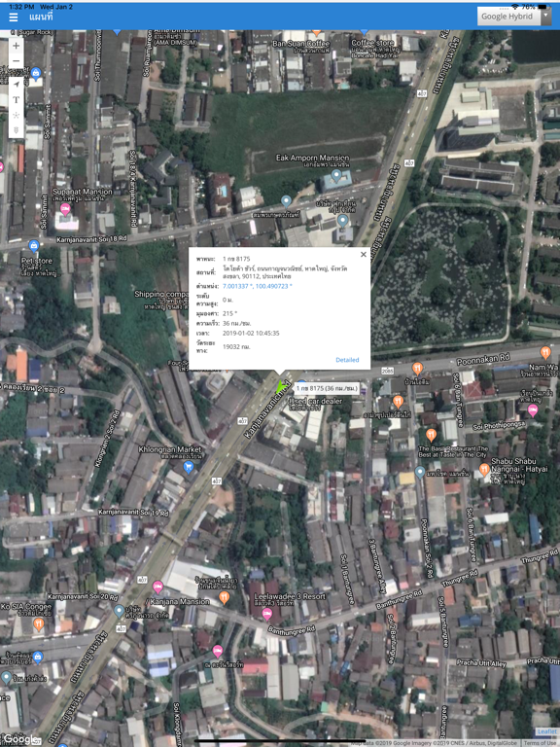This screenshot has width=560, height=747.
Task: Click the plate number 1 กข 8175 in popup
Action: (x=236, y=259)
